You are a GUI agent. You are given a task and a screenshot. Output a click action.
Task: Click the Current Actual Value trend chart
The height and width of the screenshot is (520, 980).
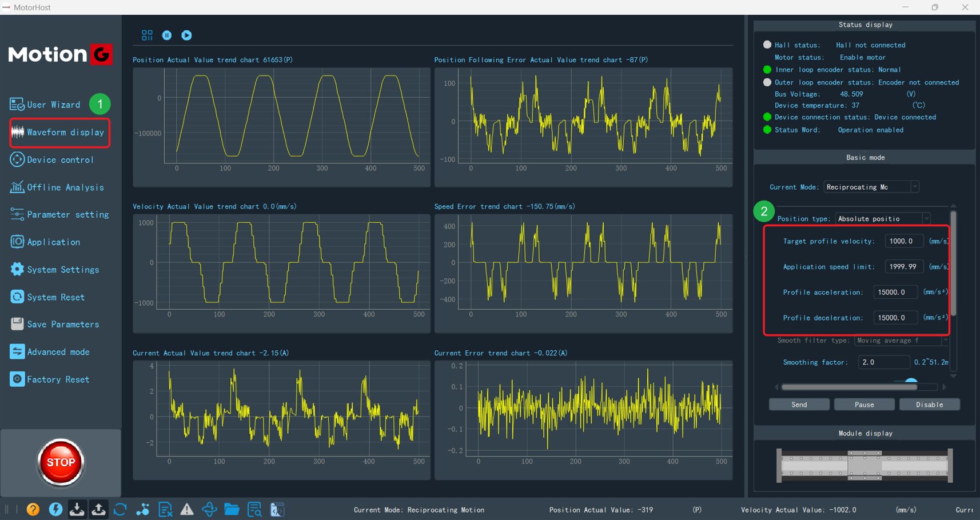tap(281, 420)
